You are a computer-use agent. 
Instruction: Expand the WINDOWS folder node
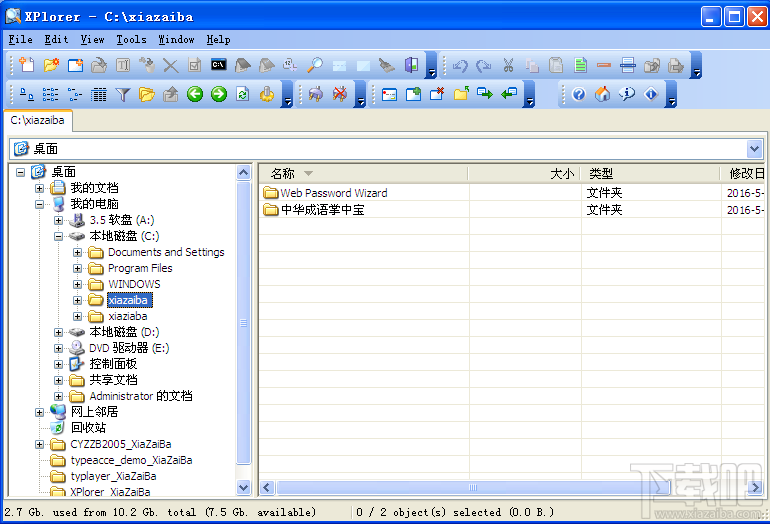[x=77, y=284]
